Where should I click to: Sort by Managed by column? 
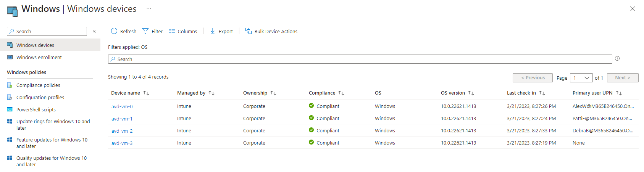click(x=196, y=93)
